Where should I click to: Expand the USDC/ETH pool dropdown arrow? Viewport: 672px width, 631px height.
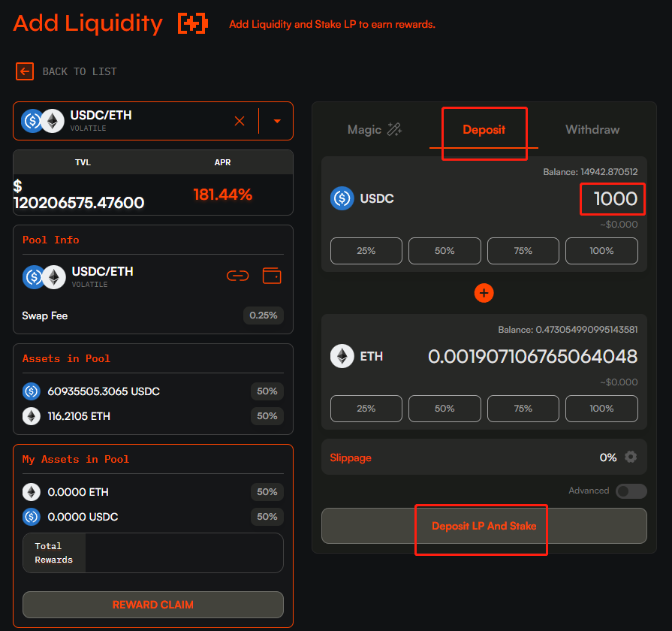[277, 121]
